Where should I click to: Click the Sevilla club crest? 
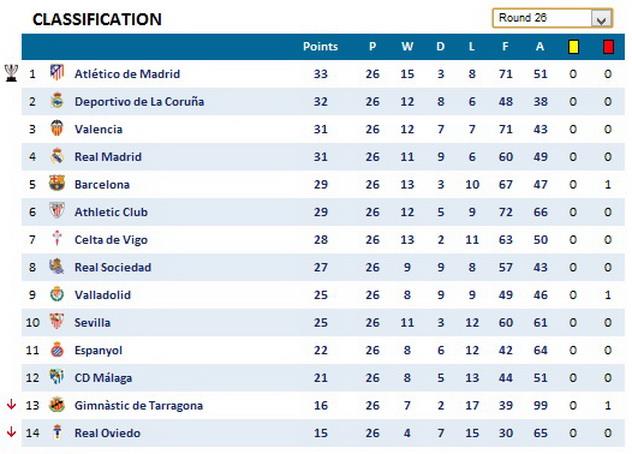pos(57,322)
